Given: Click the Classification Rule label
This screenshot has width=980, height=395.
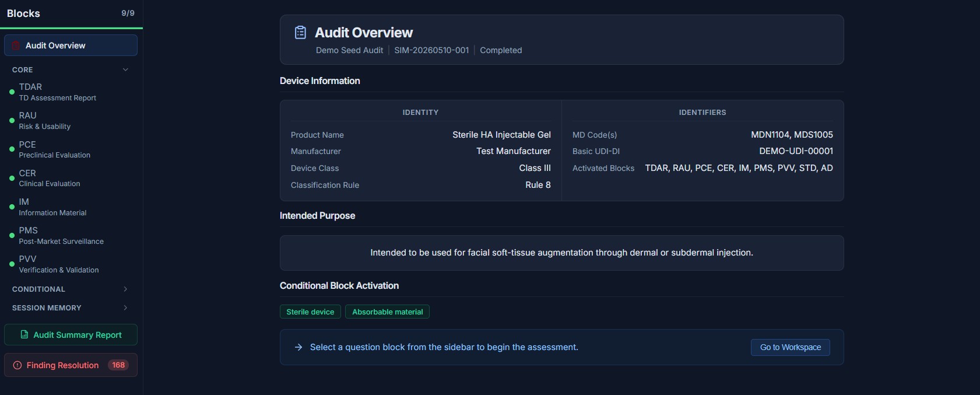Looking at the screenshot, I should [325, 185].
